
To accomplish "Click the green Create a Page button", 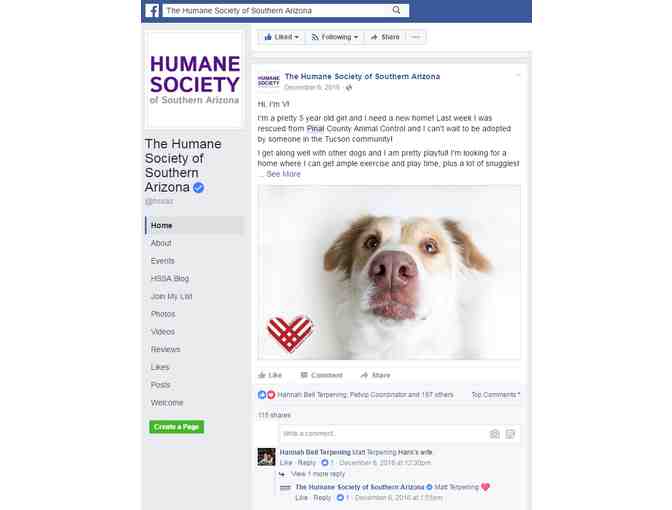I will 177,427.
